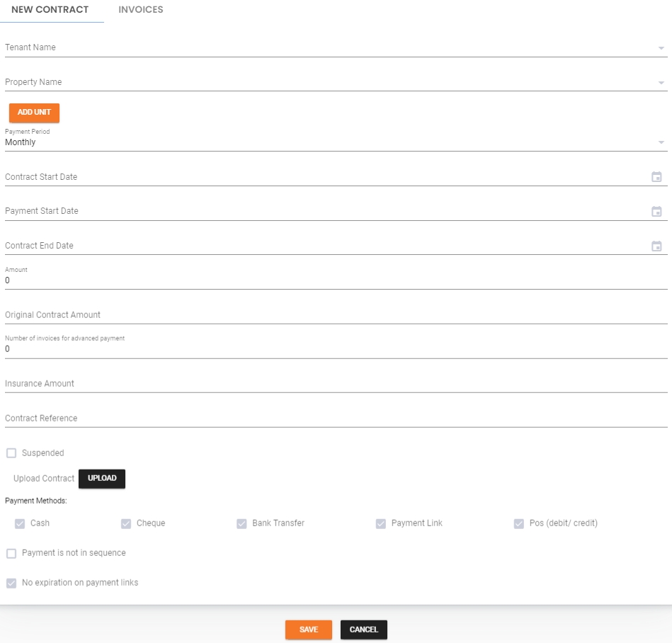Tick the Suspended checkbox
672x643 pixels.
[11, 453]
